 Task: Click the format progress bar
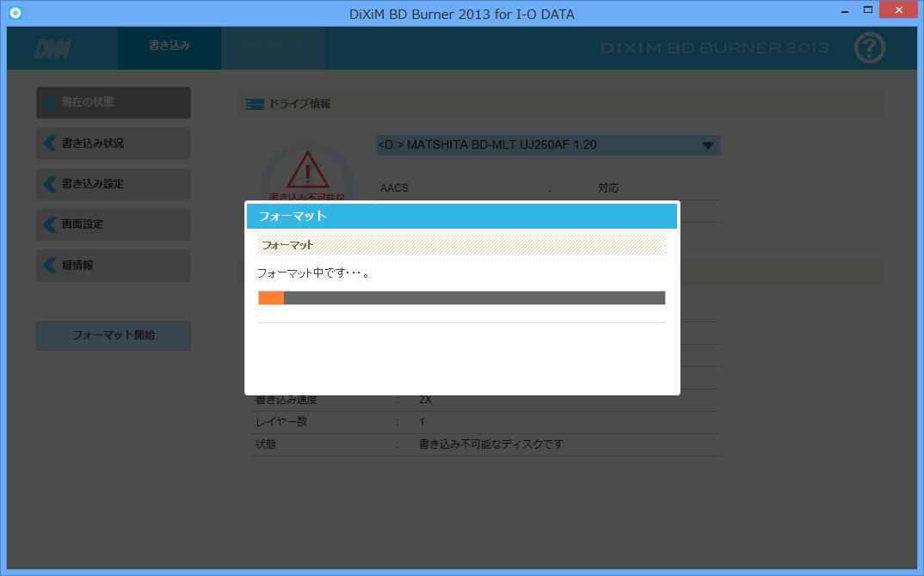click(x=461, y=298)
